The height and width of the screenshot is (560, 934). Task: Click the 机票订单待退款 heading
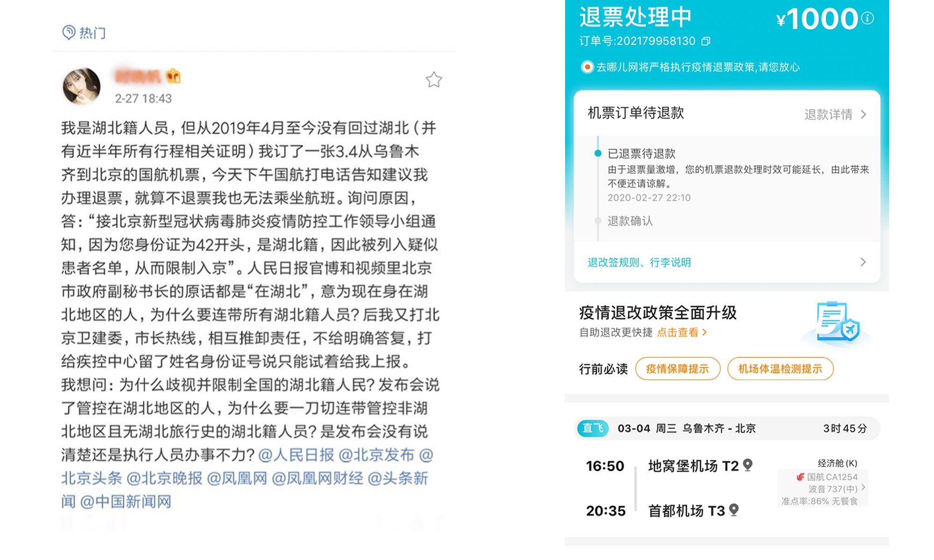coord(636,112)
